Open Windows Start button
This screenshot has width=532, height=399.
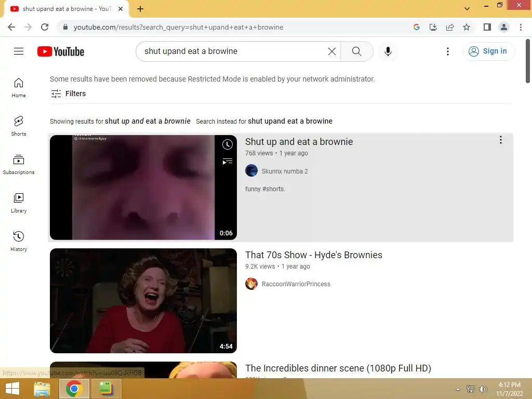point(12,389)
